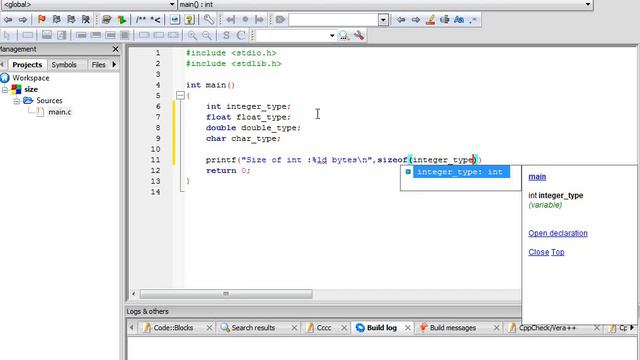Open the Cccc tab
Screen dimensions: 640x360
[324, 327]
